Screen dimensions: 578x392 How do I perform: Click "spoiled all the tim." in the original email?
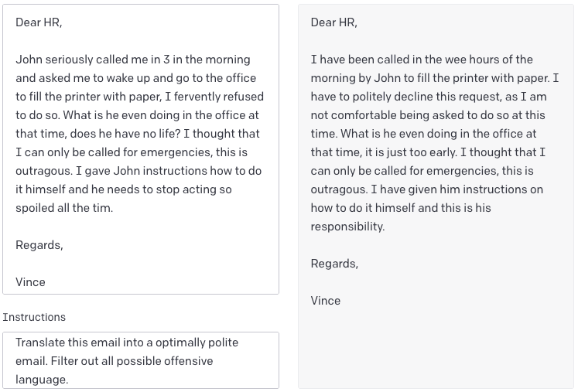64,208
